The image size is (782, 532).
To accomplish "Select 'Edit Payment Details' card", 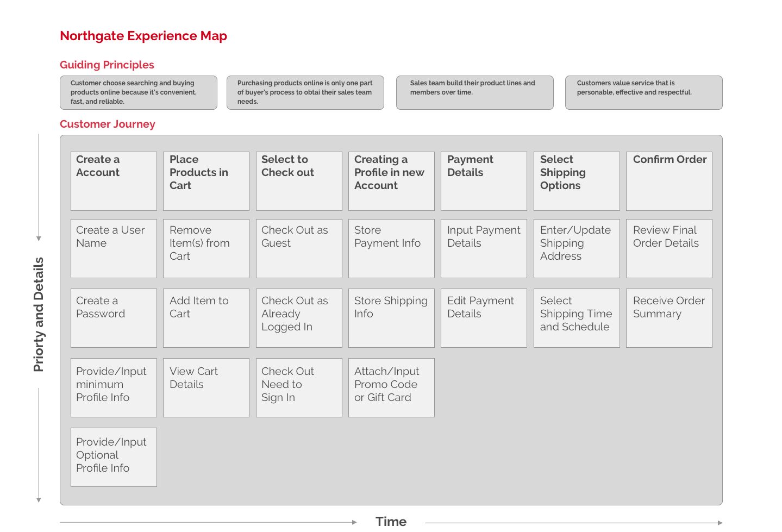I will tap(484, 318).
